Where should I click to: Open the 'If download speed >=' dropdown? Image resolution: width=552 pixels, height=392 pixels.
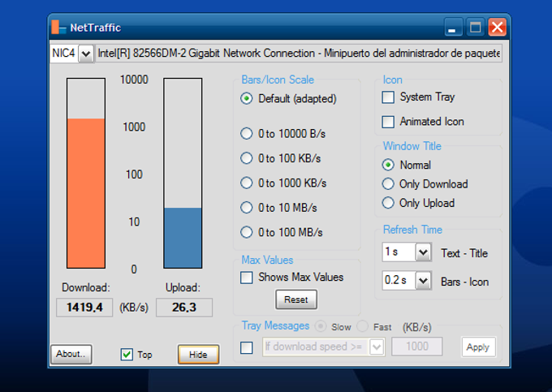coord(377,347)
